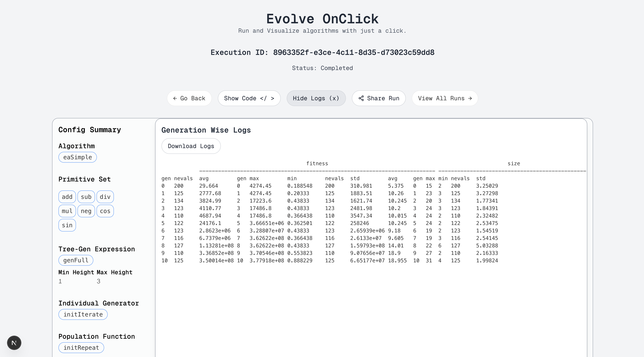Click the Population Function heading

click(x=97, y=336)
